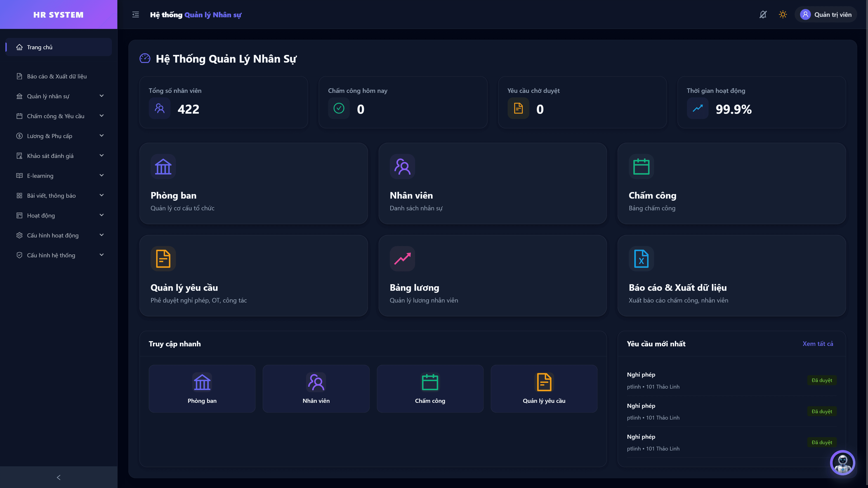Open the Phòng ban large card
This screenshot has width=868, height=488.
tap(253, 183)
